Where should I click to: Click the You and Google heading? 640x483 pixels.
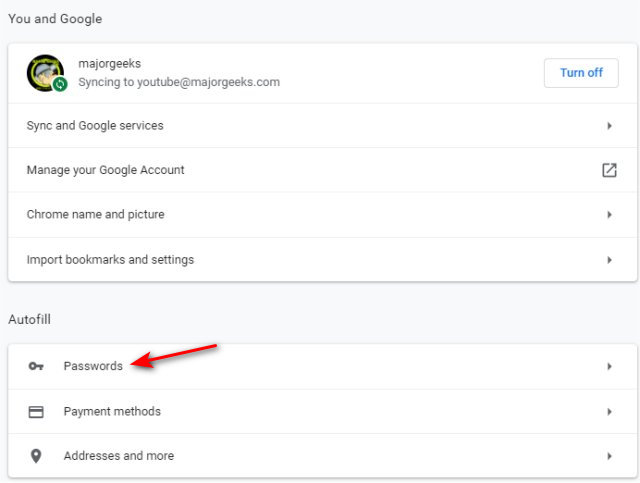[55, 19]
